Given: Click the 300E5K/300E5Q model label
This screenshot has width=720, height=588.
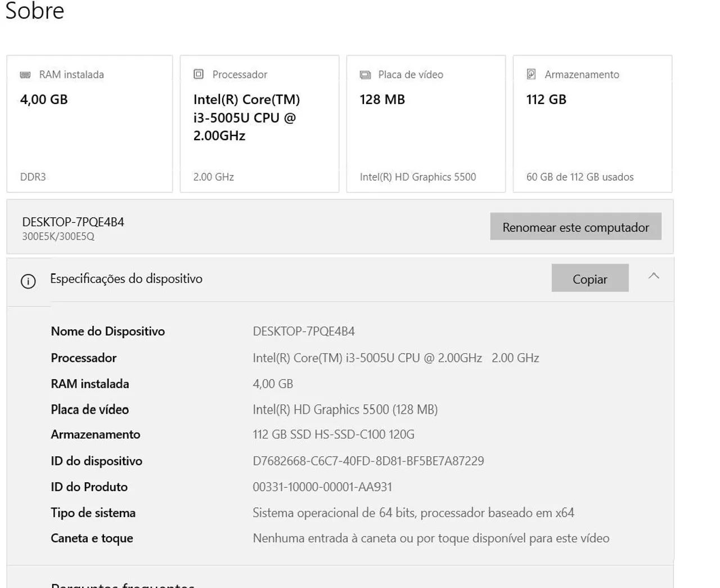Looking at the screenshot, I should tap(58, 236).
